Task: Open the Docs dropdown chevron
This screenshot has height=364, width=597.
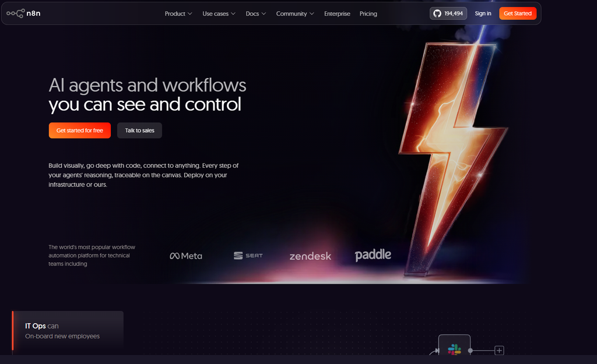Action: tap(264, 14)
